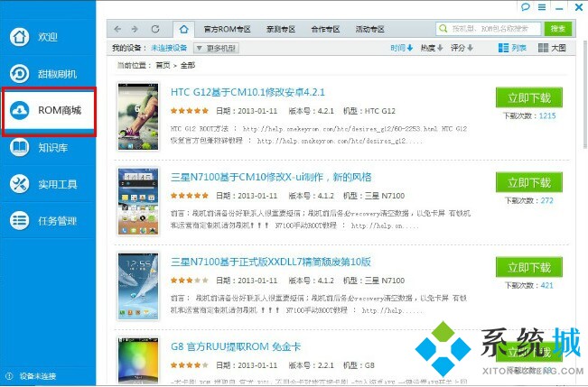Open the 亲测专区 tab
Screen dimensions: 588x387
tap(281, 29)
